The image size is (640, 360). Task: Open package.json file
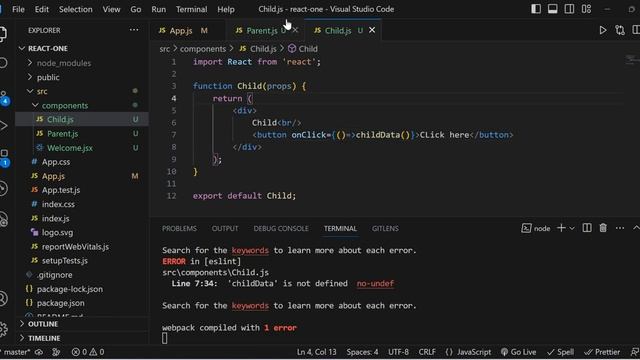coord(82,303)
